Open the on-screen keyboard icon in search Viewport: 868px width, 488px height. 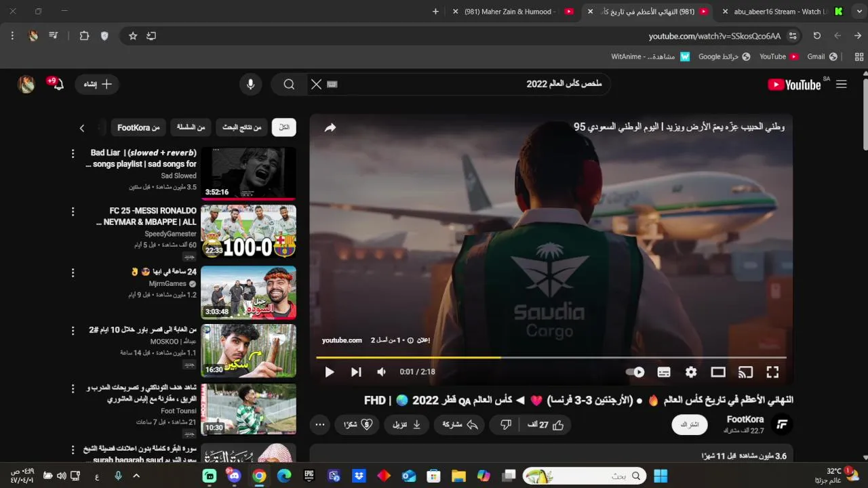pos(332,84)
